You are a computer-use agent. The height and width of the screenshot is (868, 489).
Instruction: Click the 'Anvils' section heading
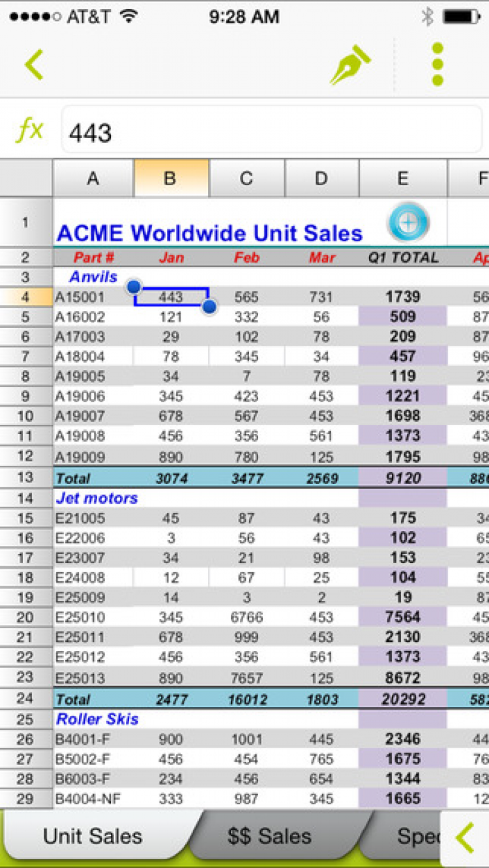pos(93,277)
